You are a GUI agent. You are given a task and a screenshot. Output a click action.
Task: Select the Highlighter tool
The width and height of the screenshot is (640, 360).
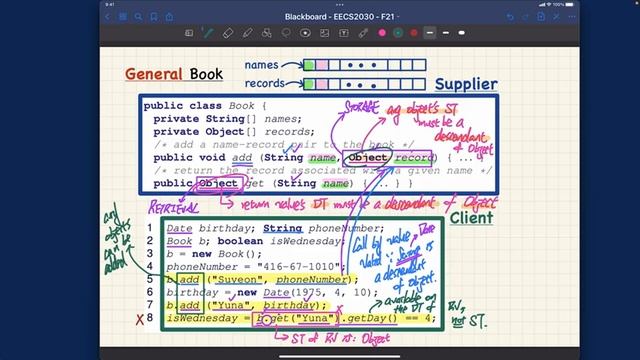point(247,33)
